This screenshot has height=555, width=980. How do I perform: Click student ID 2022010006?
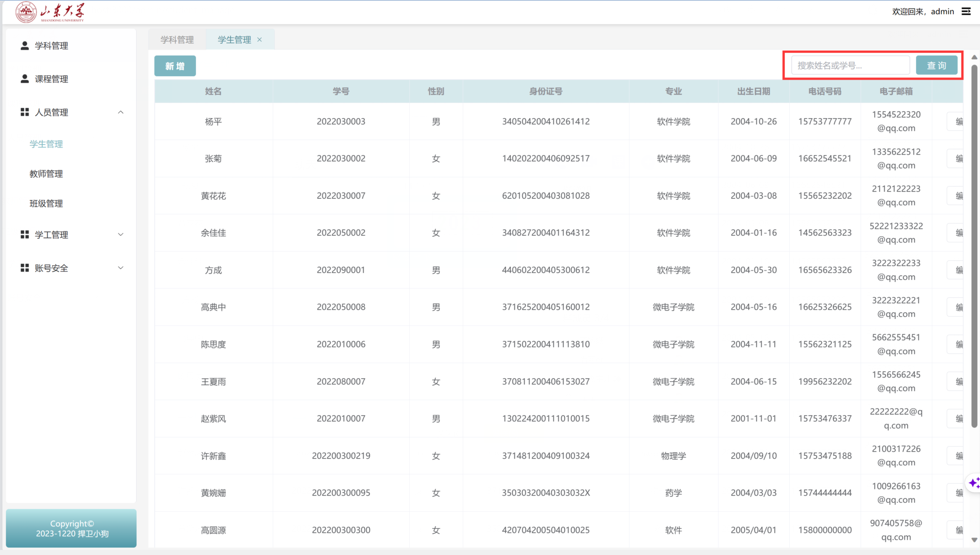pos(341,344)
